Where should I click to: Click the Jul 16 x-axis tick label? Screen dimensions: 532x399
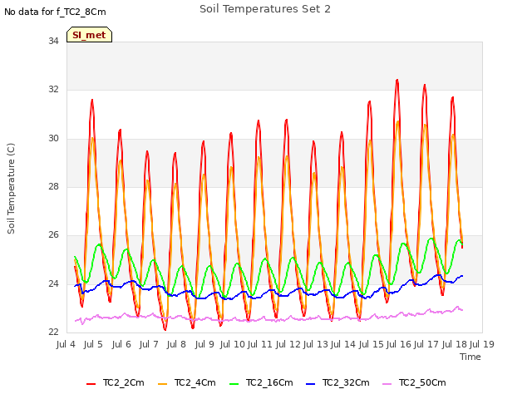click(399, 344)
